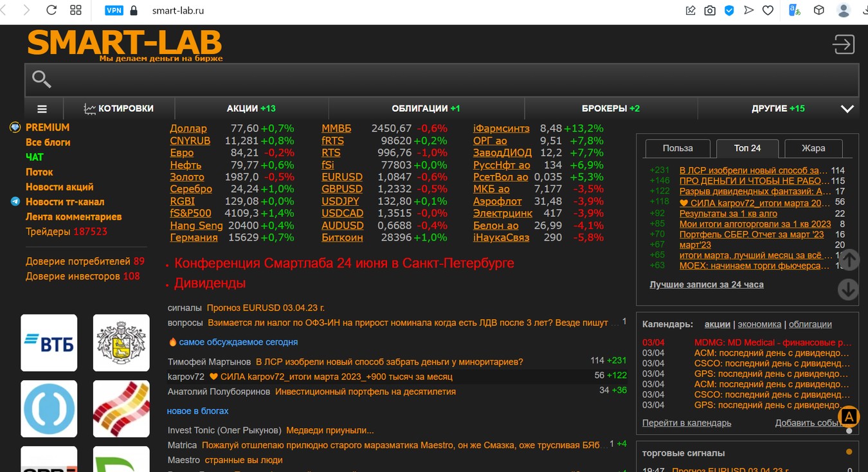Screen dimensions: 868x472
Task: Open the Аэрофлот stock link
Action: pyautogui.click(x=498, y=201)
